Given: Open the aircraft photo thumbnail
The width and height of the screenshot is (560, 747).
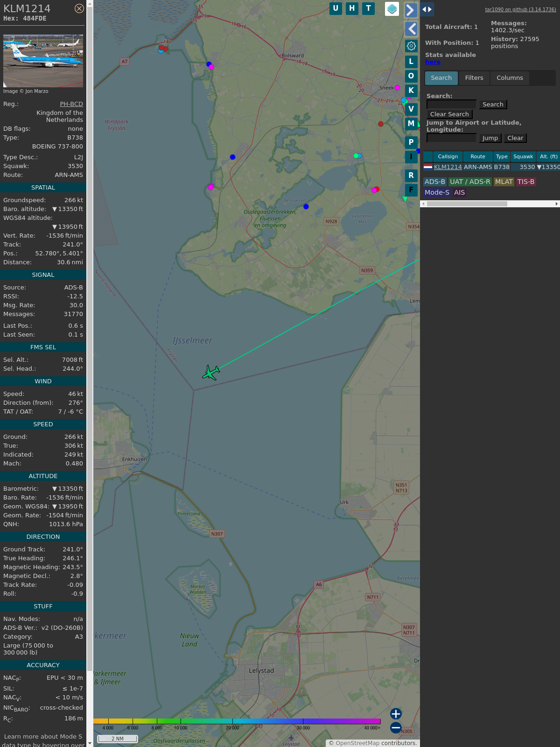Looking at the screenshot, I should pos(43,61).
